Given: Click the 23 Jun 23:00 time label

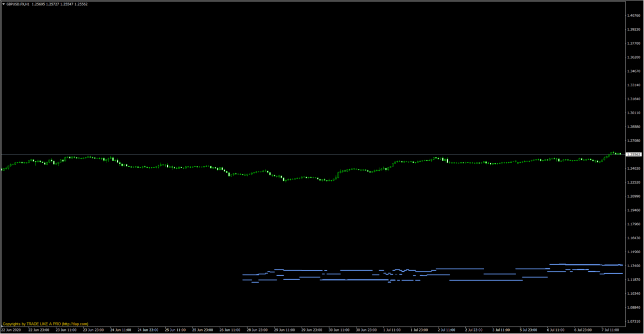Looking at the screenshot, I should coord(93,330).
